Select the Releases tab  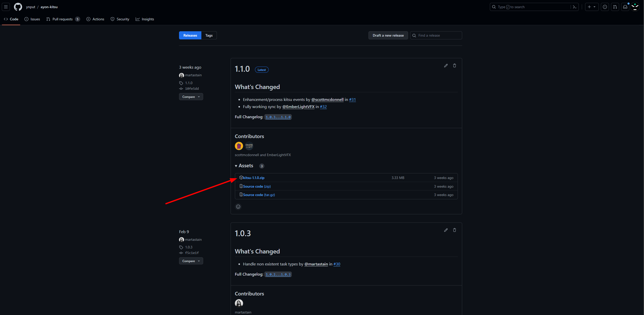tap(190, 35)
